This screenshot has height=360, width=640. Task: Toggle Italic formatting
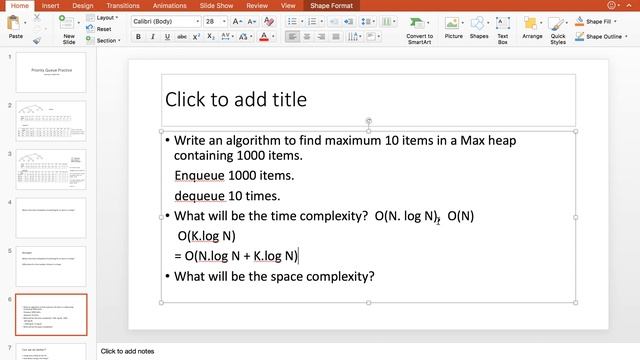(x=153, y=37)
